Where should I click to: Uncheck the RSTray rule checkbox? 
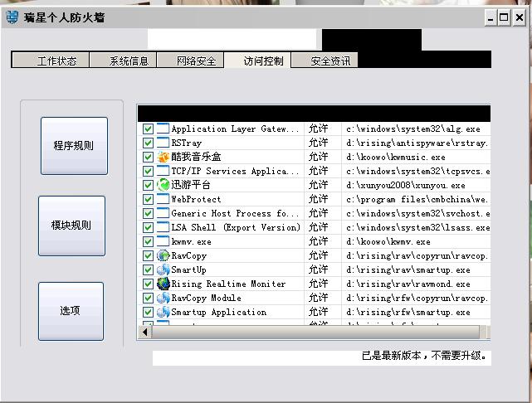148,143
